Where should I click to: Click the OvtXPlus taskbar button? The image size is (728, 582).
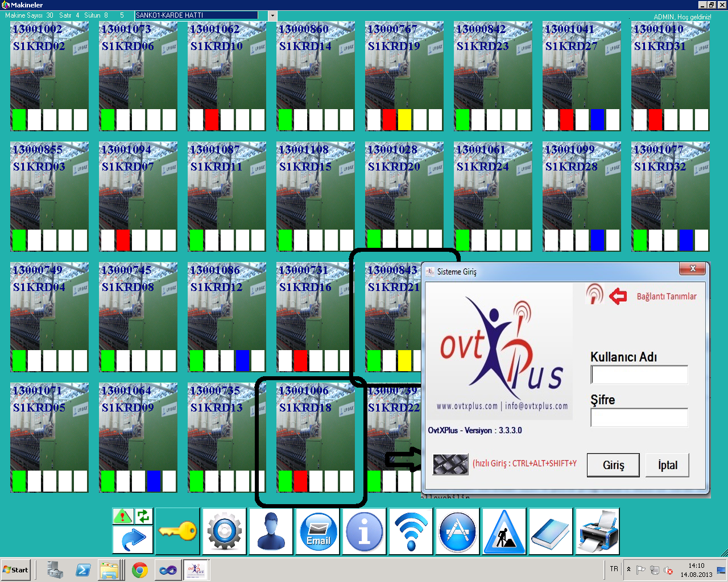(196, 569)
